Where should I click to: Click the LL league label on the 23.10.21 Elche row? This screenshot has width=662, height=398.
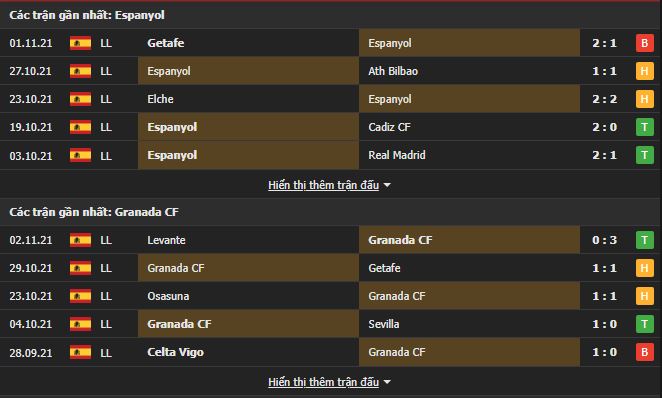[106, 99]
